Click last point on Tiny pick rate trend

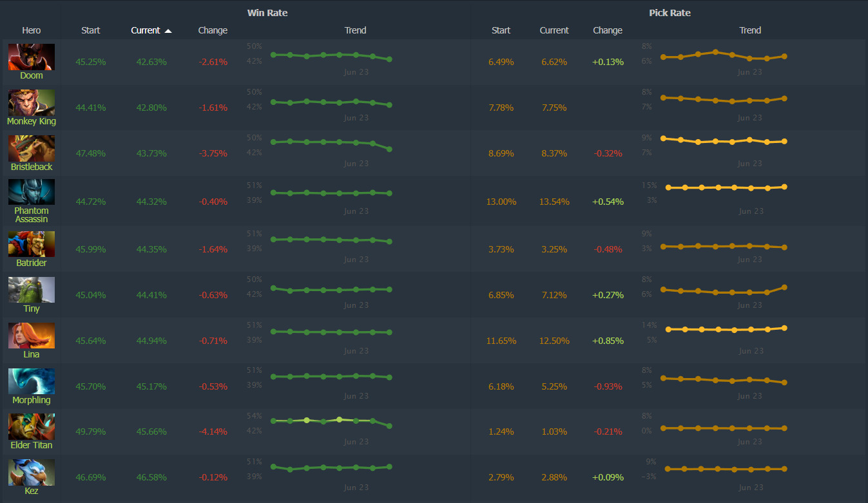[784, 287]
